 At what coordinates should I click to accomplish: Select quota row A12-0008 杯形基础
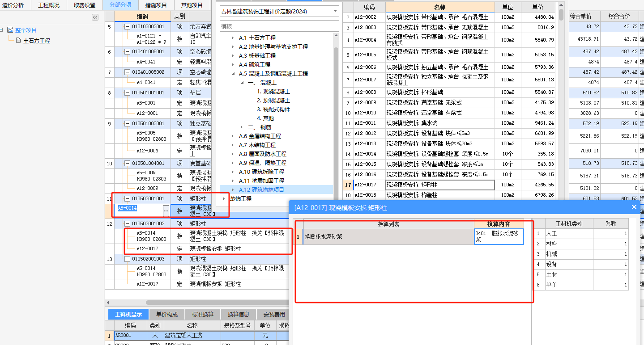(450, 92)
